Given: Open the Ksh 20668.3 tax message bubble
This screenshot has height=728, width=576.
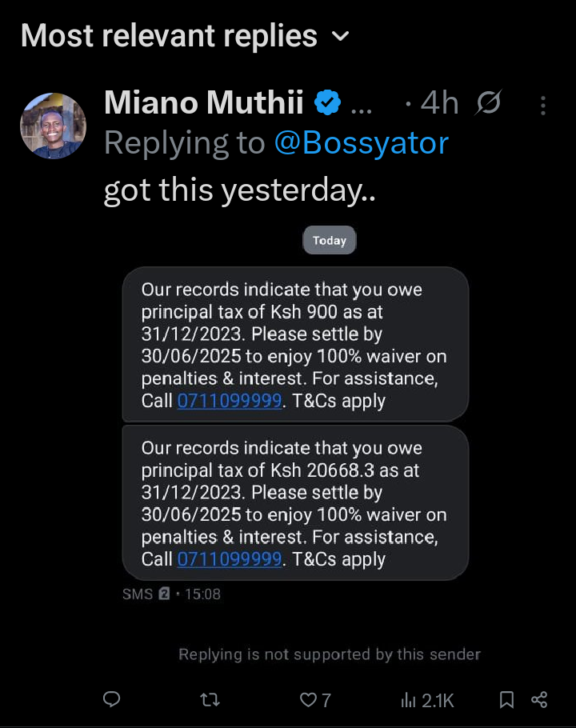Looking at the screenshot, I should (x=295, y=502).
